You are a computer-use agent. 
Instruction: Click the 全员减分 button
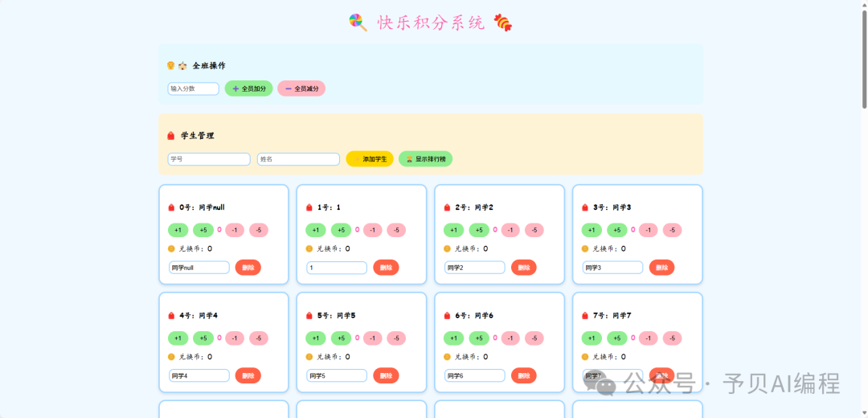pos(301,88)
